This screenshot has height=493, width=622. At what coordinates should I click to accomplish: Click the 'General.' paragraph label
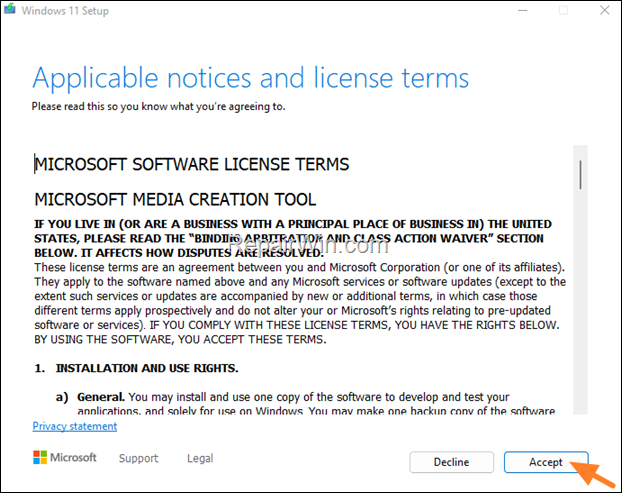(x=101, y=397)
